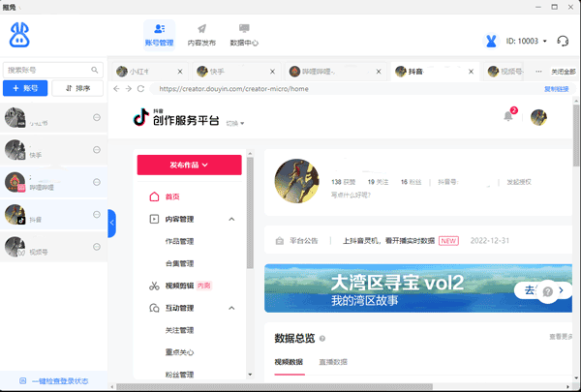Click minus icon on 哔哩哔哩 account row
Image resolution: width=581 pixels, height=392 pixels.
[97, 182]
